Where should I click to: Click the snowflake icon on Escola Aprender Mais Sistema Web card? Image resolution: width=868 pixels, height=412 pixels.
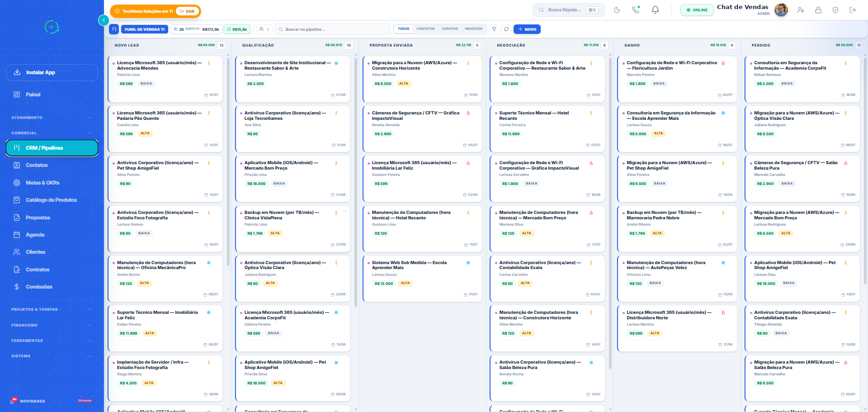(x=468, y=263)
